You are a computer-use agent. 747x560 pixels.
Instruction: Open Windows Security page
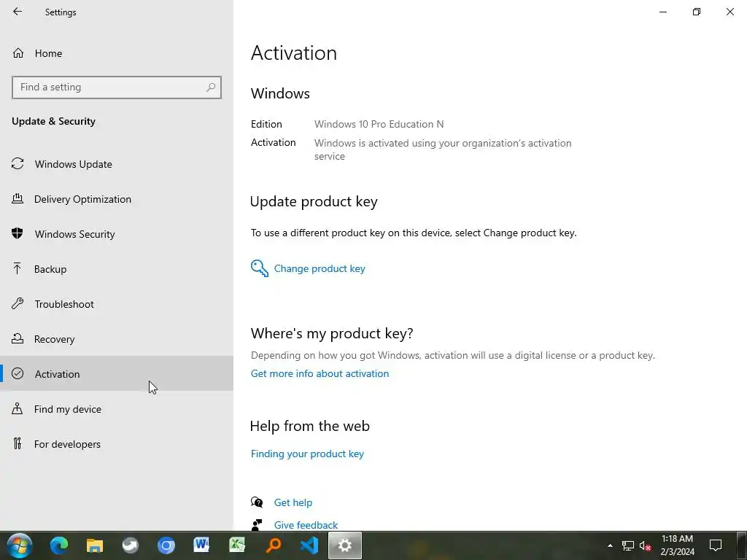tap(117, 234)
